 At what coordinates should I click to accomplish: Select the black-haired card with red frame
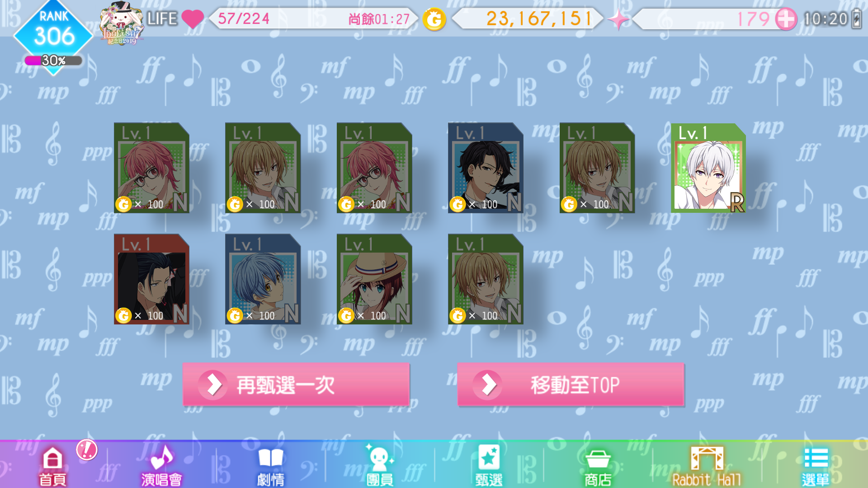(x=151, y=279)
